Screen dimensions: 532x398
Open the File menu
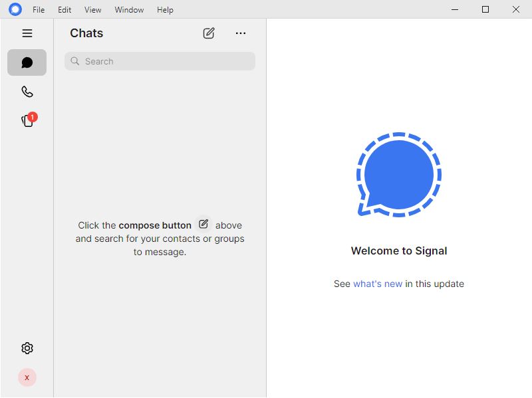pyautogui.click(x=39, y=10)
